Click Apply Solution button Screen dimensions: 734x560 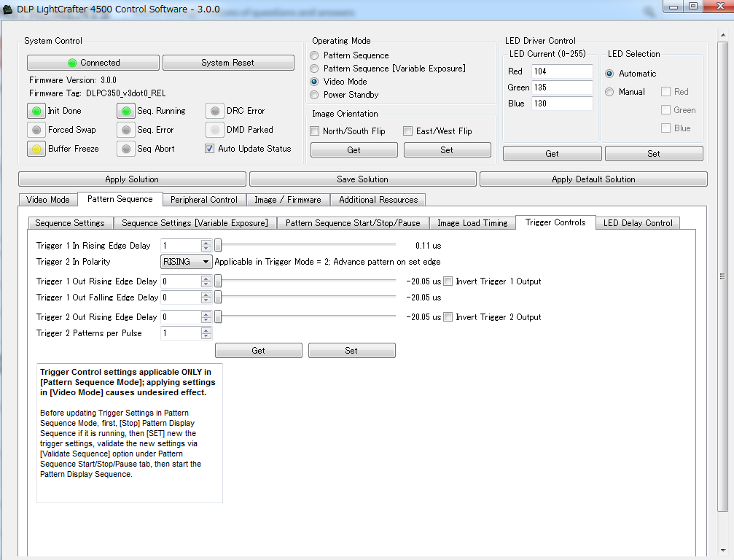(x=132, y=179)
